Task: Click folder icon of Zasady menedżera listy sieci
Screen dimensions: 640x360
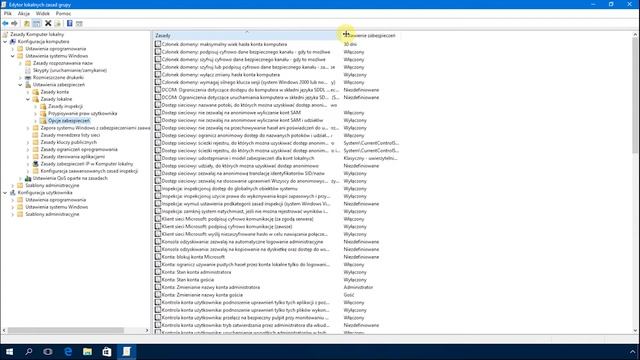Action: point(36,135)
